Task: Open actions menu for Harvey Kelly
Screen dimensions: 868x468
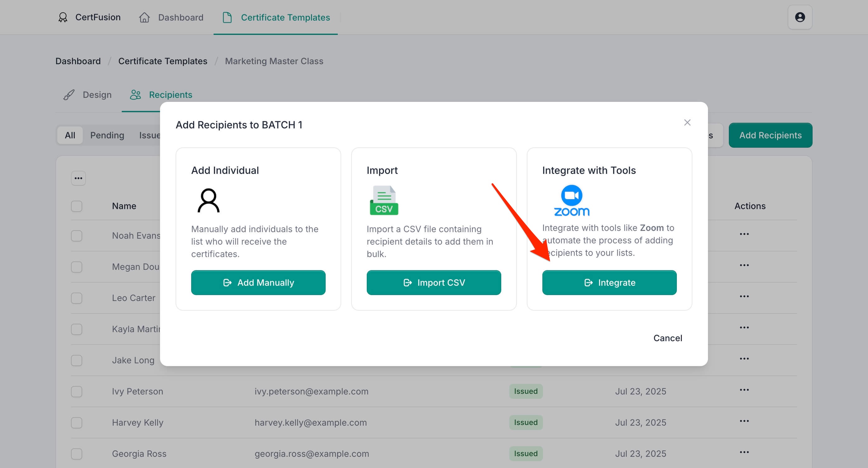Action: (x=744, y=421)
